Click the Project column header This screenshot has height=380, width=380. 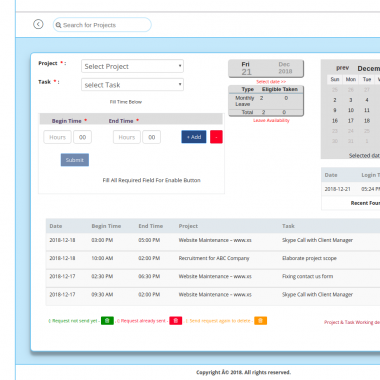[x=188, y=226]
